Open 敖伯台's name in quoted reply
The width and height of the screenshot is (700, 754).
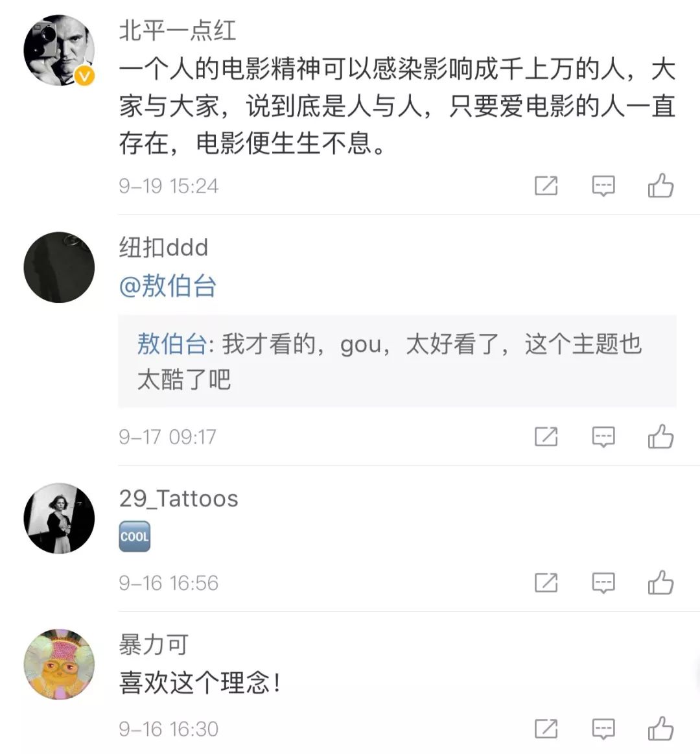[x=171, y=344]
